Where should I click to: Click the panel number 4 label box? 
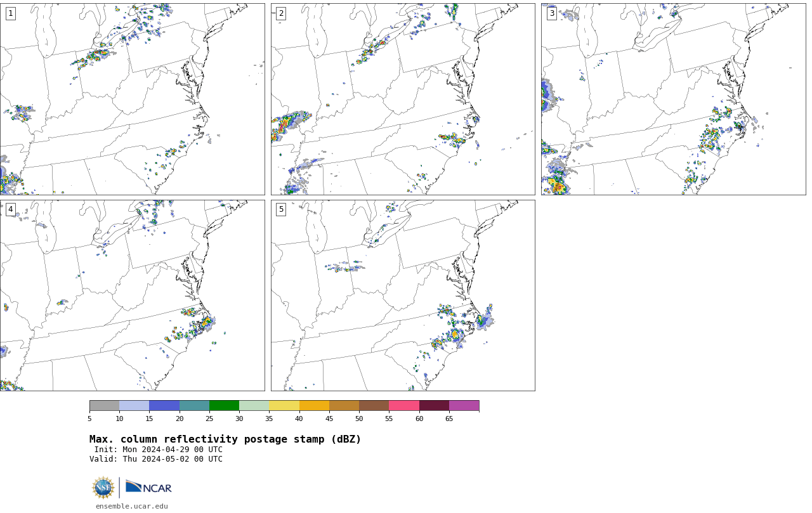(x=10, y=209)
